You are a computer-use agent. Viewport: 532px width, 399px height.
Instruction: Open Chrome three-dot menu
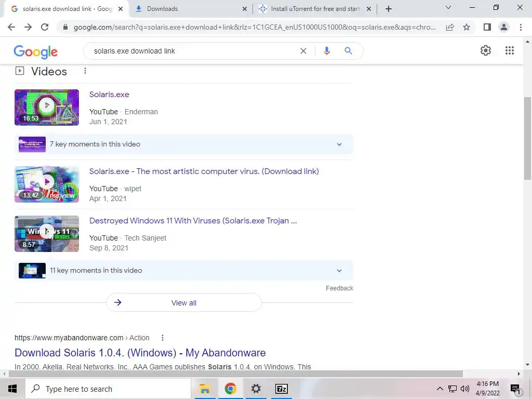click(x=521, y=27)
